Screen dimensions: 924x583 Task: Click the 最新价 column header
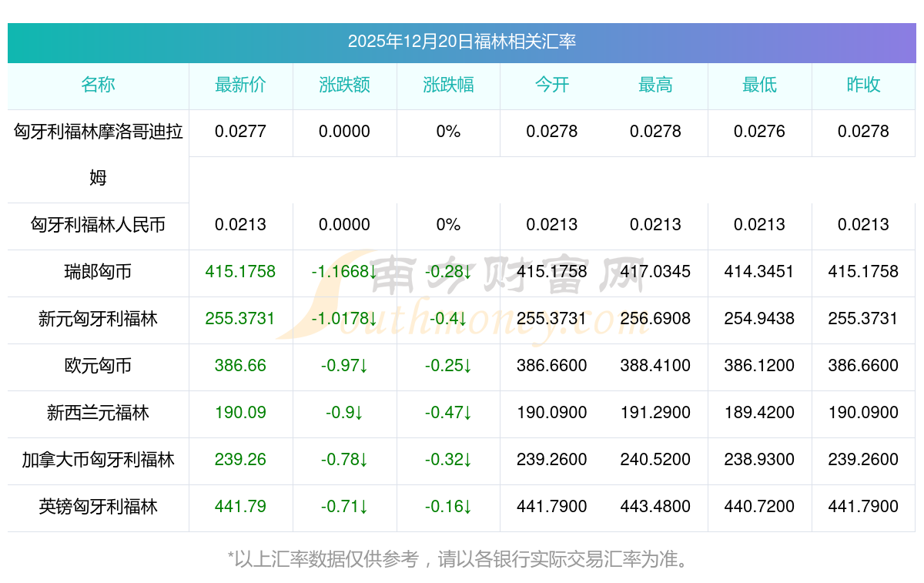click(241, 85)
